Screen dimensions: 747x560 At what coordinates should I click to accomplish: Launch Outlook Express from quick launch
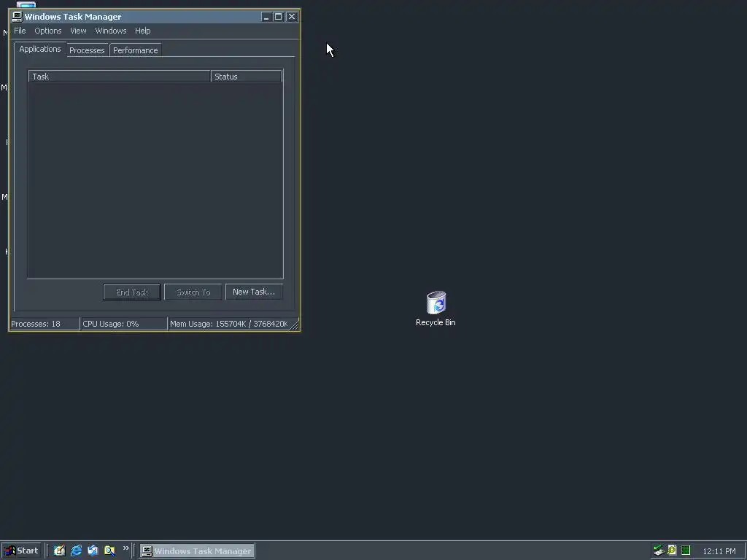coord(93,551)
